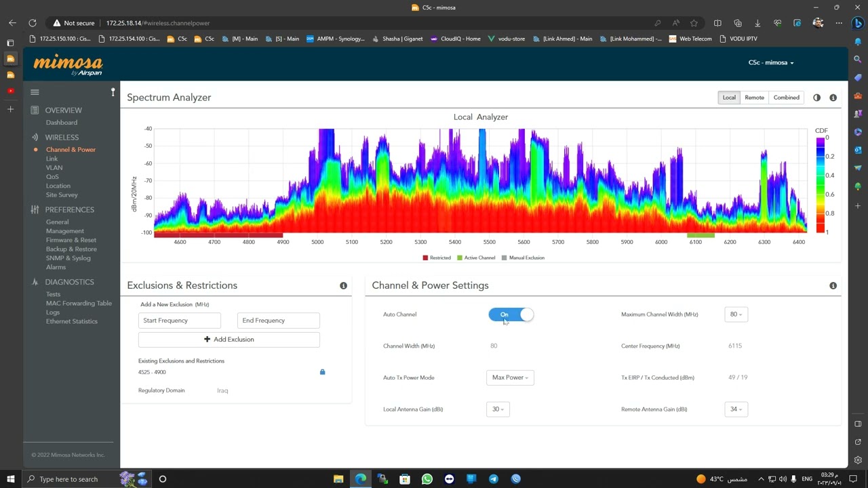
Task: Pin the sidebar with the pin icon
Action: 113,91
